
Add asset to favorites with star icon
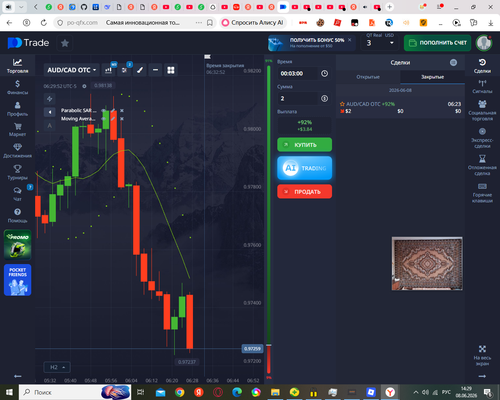click(x=65, y=43)
